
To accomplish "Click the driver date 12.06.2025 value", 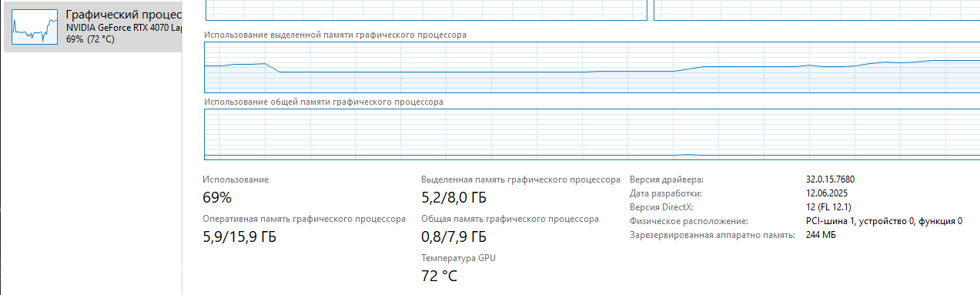I will click(826, 193).
